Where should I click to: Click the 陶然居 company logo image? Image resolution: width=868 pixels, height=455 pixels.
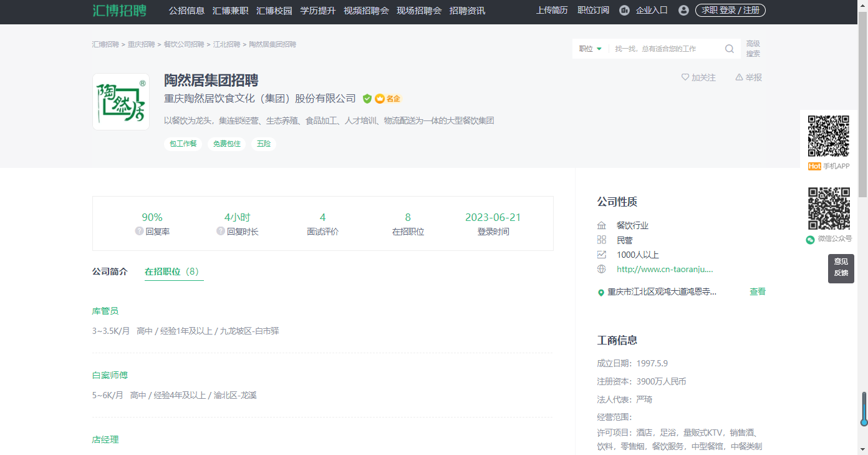tap(121, 102)
